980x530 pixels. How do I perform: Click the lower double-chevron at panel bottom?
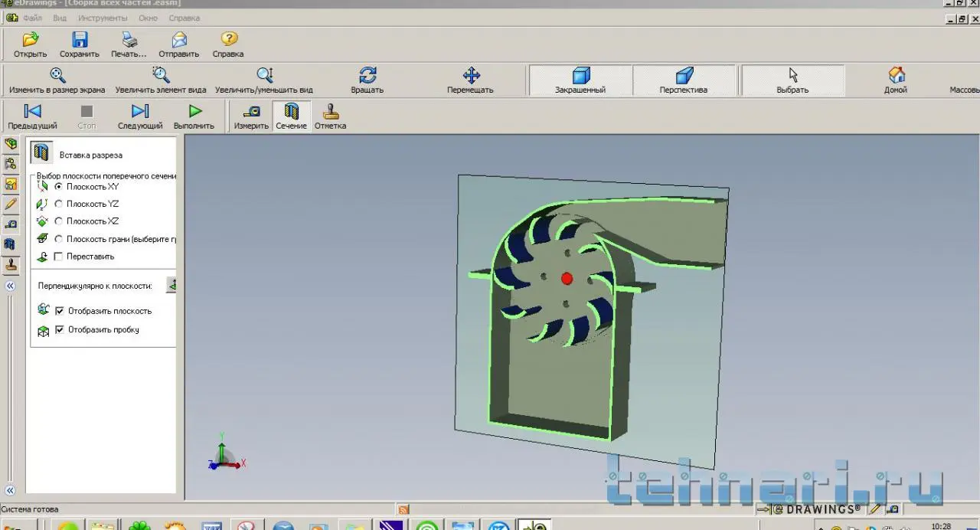click(x=10, y=490)
